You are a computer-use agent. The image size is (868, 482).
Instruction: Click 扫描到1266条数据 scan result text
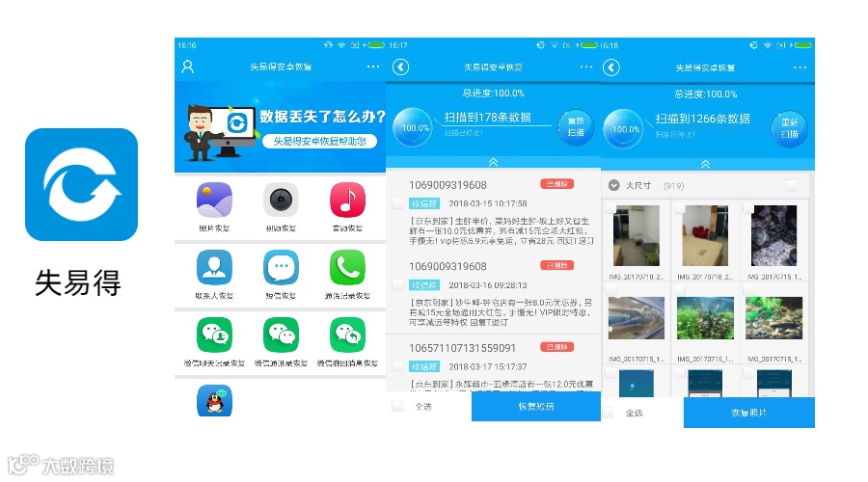click(703, 119)
